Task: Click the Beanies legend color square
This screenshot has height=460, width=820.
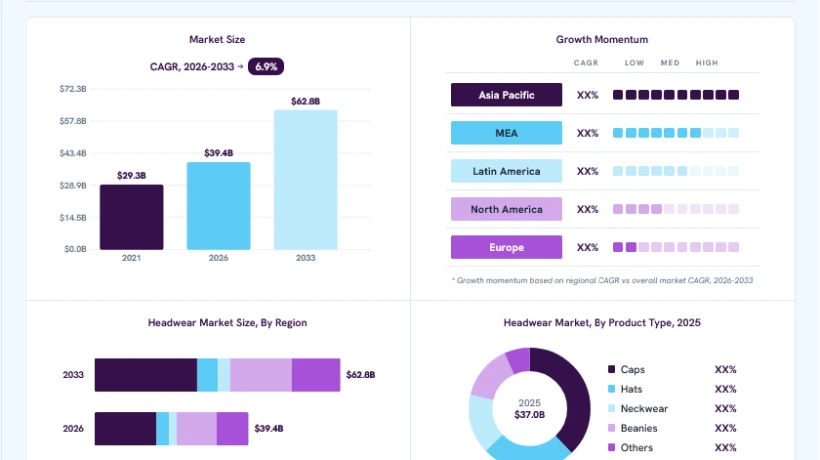Action: pos(611,428)
